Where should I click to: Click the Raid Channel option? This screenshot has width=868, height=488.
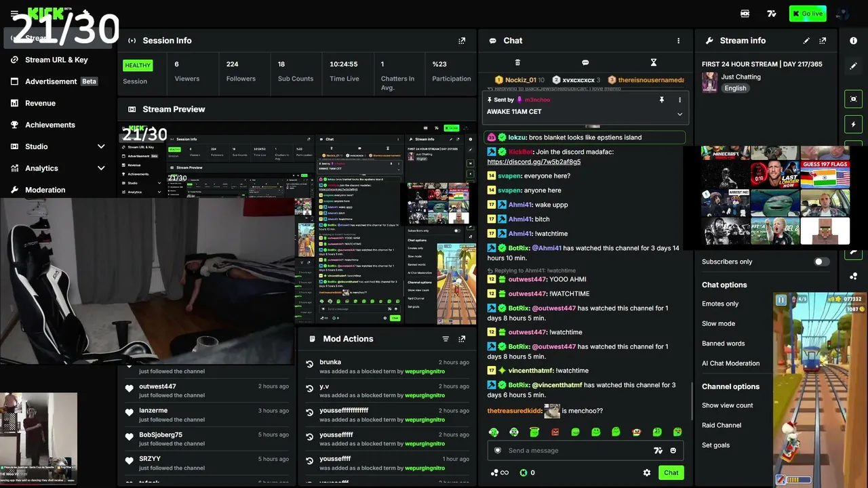tap(722, 426)
